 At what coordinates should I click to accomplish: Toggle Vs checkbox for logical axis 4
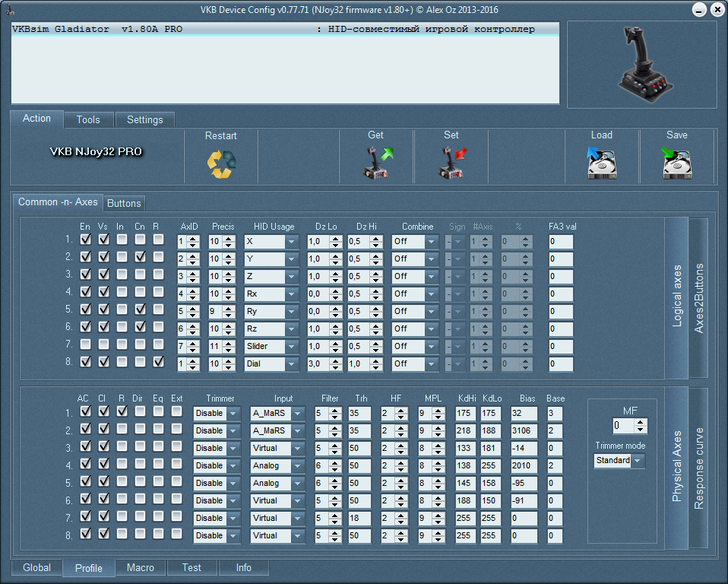104,292
